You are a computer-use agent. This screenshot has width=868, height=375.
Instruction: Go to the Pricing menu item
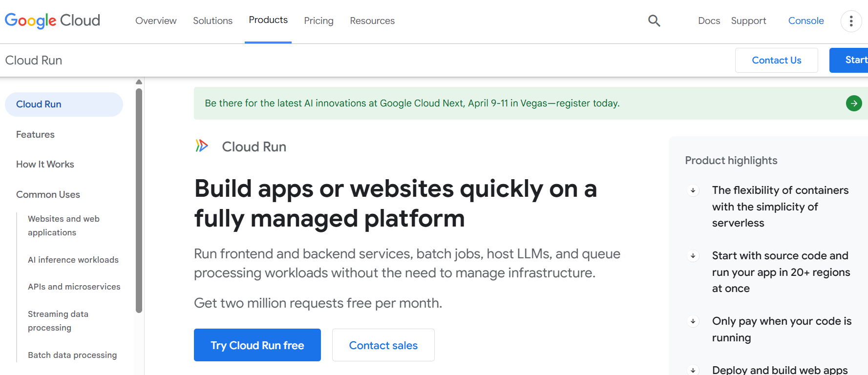(318, 21)
